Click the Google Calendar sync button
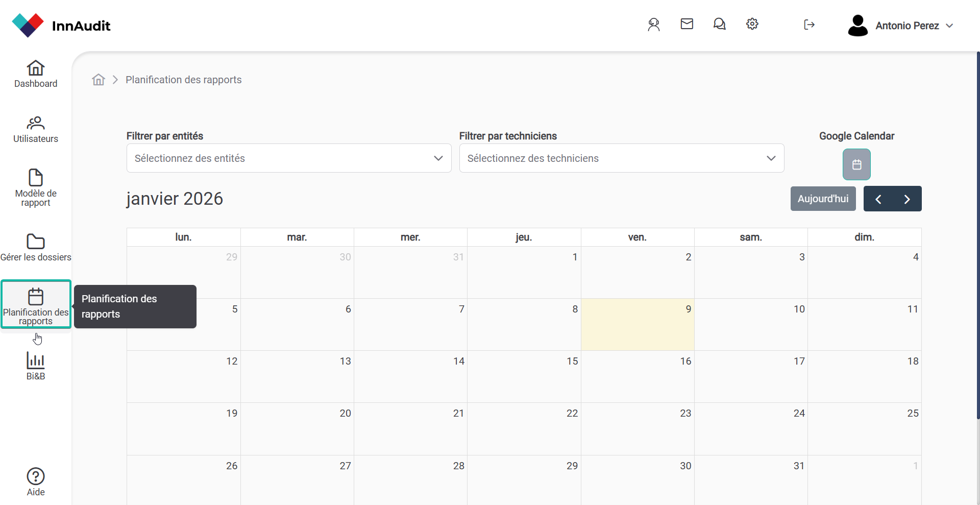 point(856,164)
